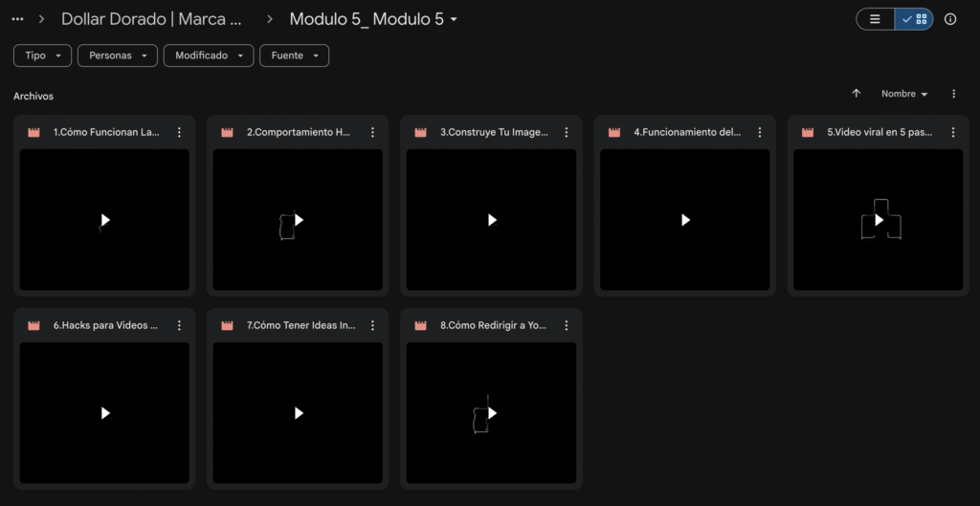Select the grid view layout toggle
The width and height of the screenshot is (980, 506).
pos(914,19)
